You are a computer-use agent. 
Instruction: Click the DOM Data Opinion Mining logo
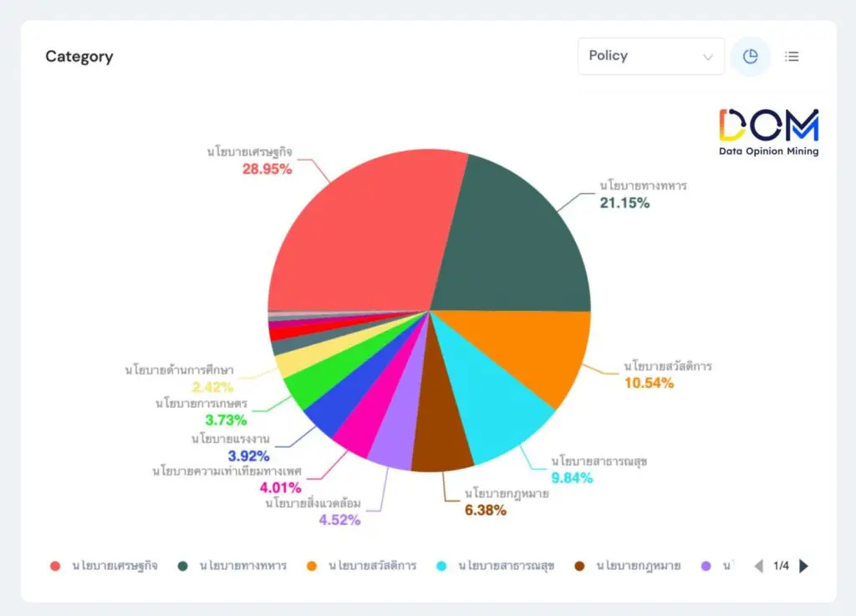click(x=768, y=132)
